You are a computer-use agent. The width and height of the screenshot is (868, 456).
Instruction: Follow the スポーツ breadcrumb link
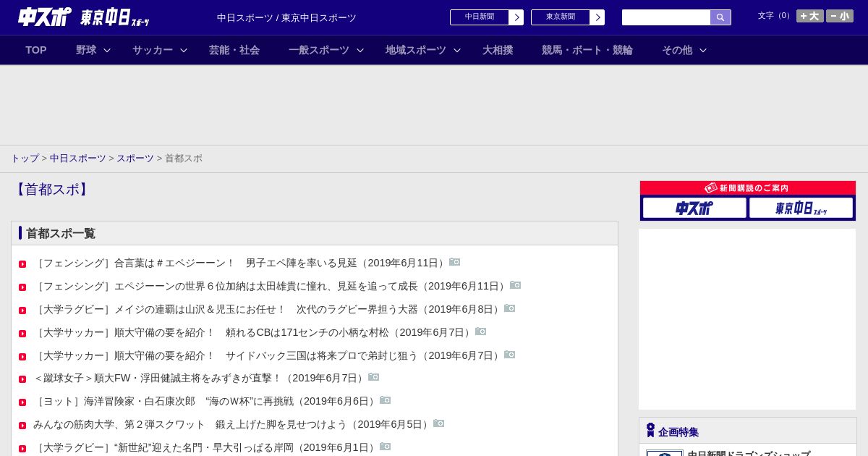tap(135, 158)
